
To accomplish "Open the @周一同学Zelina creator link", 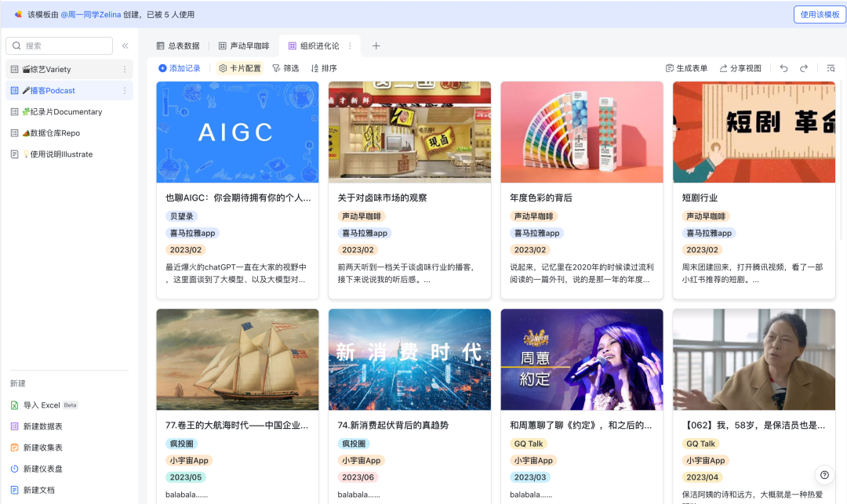I will [91, 15].
